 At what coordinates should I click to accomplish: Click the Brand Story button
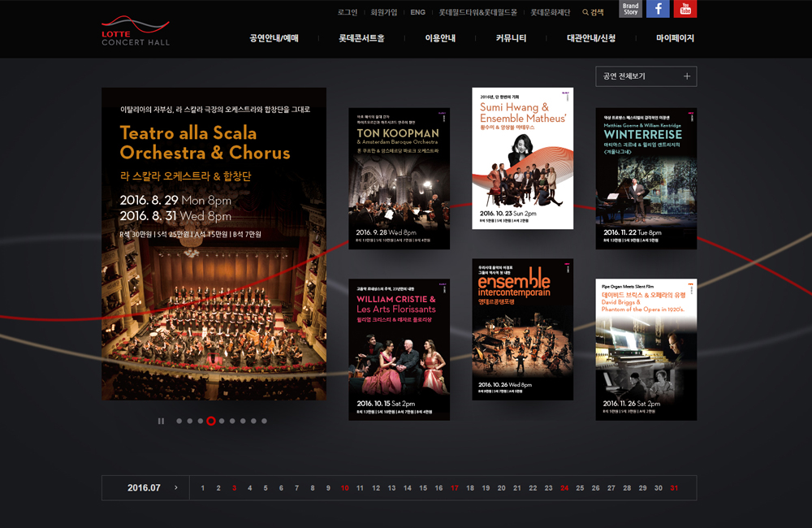pos(630,9)
